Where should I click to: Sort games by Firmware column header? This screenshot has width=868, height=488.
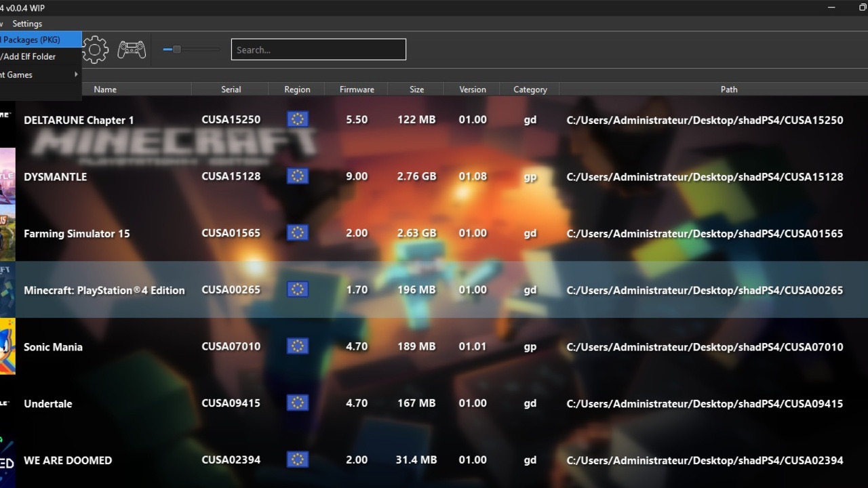coord(357,89)
